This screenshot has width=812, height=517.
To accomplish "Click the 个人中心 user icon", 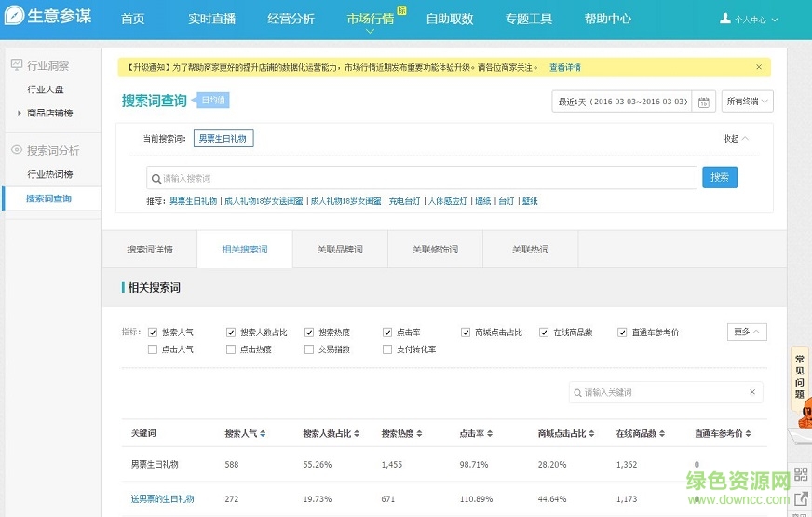I will pyautogui.click(x=725, y=19).
